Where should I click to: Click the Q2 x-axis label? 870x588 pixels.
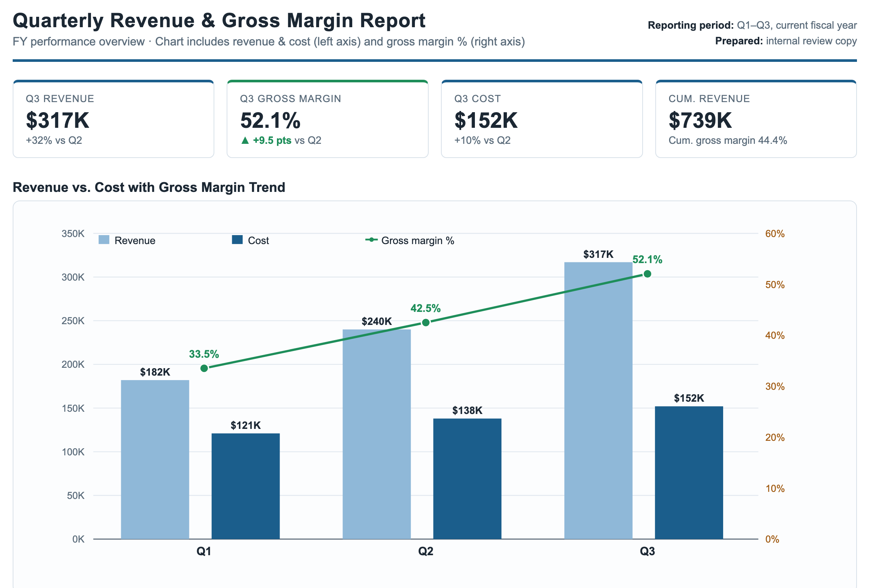tap(426, 551)
